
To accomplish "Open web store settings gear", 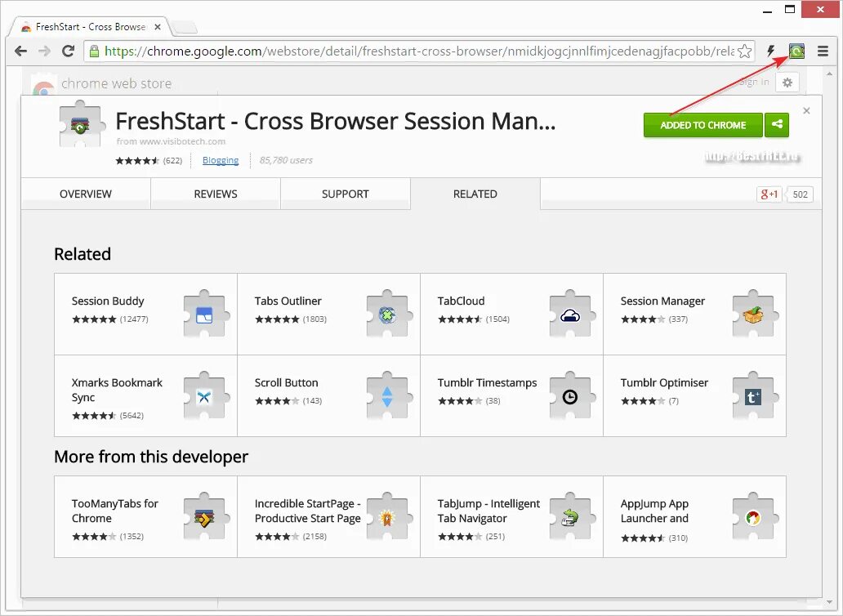I will click(x=787, y=83).
